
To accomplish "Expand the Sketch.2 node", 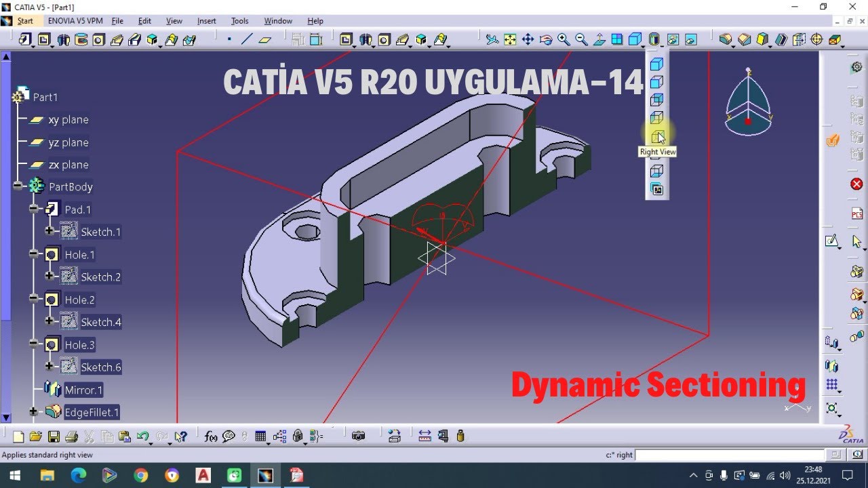I will pos(49,277).
